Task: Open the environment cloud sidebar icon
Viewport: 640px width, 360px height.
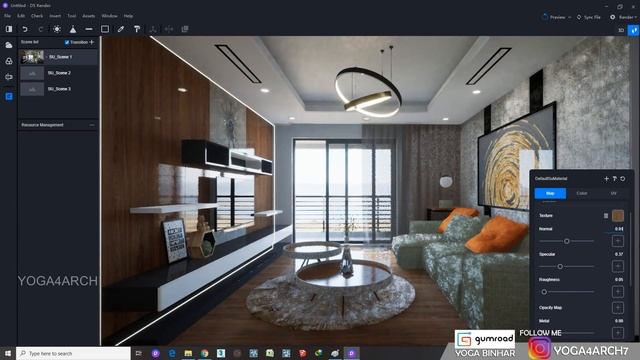Action: tap(9, 45)
